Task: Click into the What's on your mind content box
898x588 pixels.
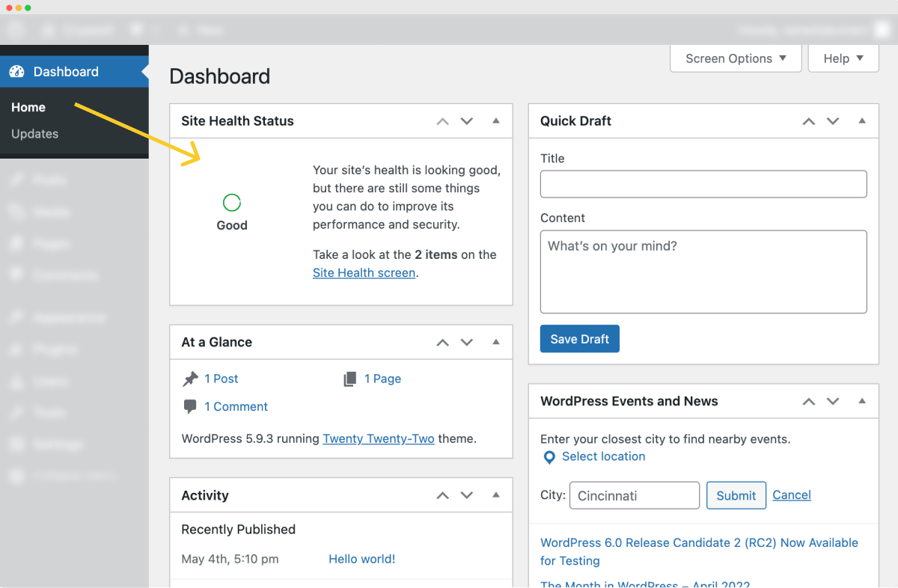Action: [x=703, y=272]
